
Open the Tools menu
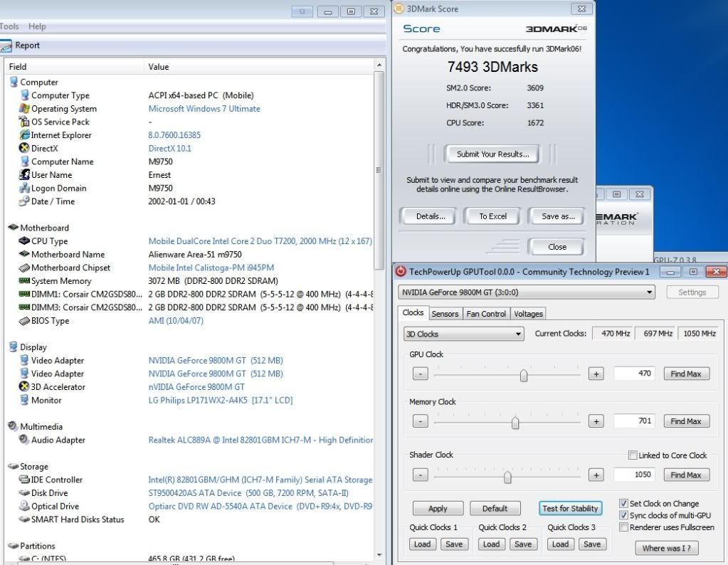pyautogui.click(x=9, y=26)
